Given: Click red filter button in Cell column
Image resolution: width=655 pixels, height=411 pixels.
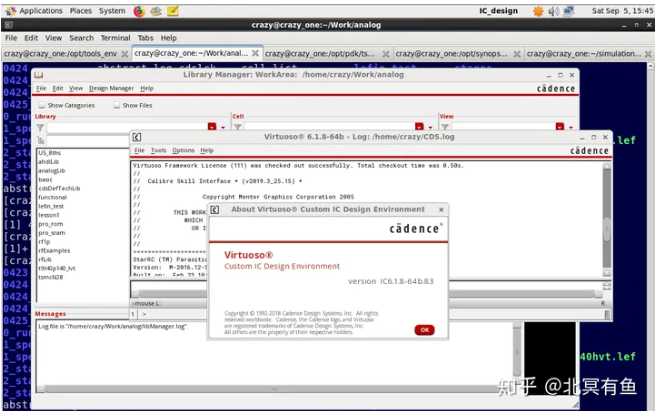Looking at the screenshot, I should pyautogui.click(x=419, y=127).
